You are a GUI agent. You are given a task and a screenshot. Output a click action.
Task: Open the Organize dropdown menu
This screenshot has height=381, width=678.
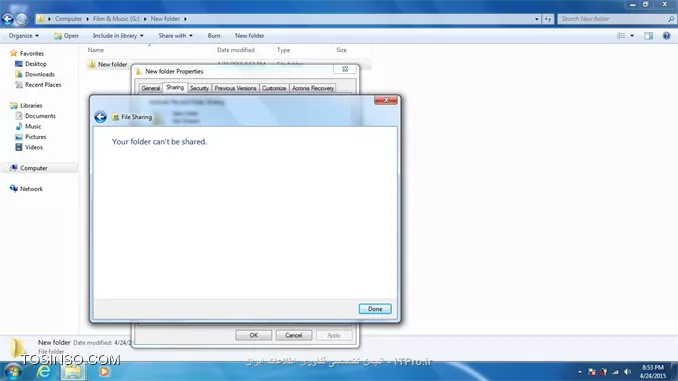(x=24, y=35)
